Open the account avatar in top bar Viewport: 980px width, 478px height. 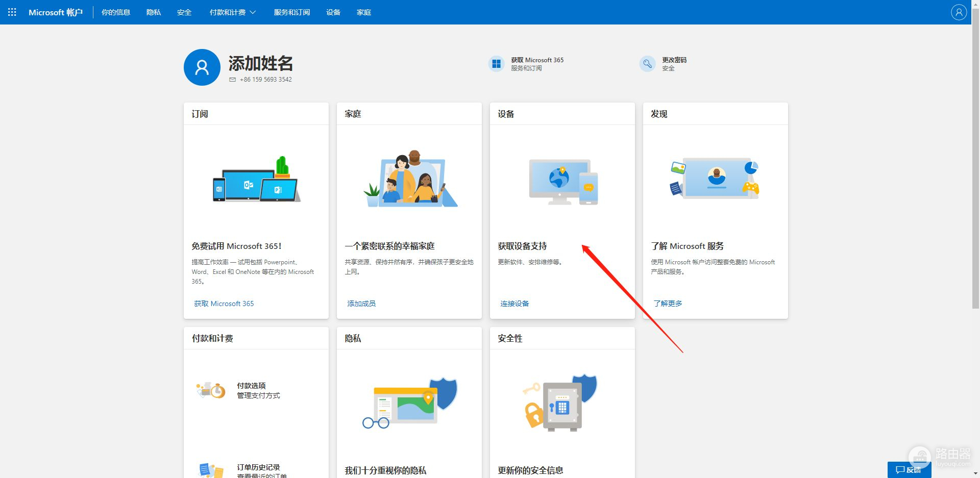959,12
